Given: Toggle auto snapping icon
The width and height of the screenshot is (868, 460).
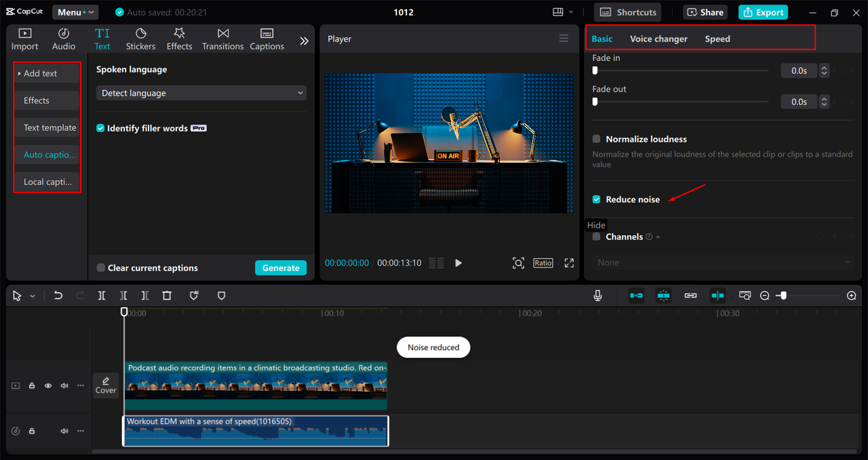Looking at the screenshot, I should coord(663,295).
